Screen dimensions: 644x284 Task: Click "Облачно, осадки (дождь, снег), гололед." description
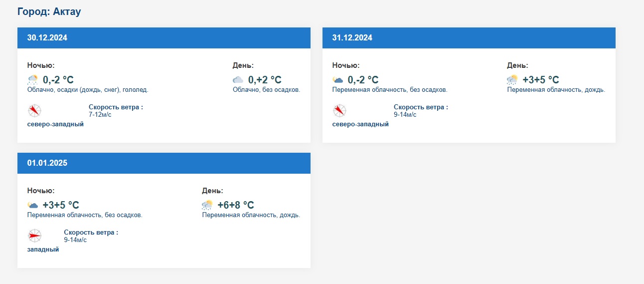(x=88, y=90)
